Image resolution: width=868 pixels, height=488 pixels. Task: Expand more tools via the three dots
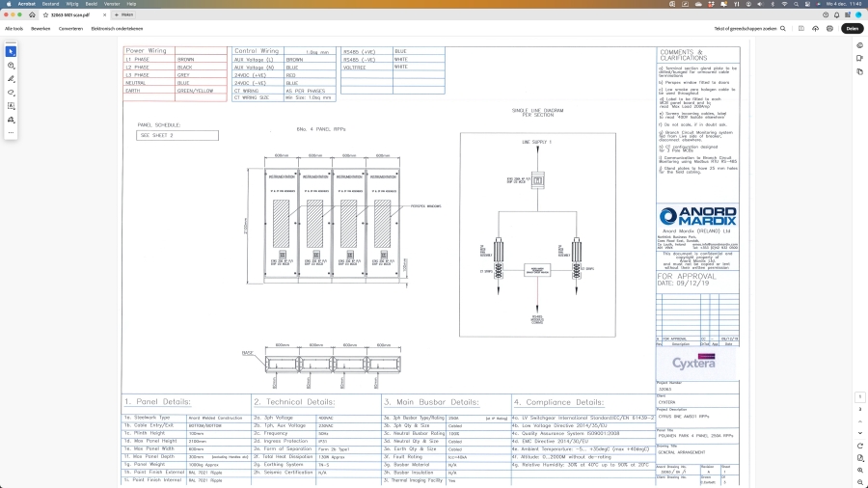point(11,133)
